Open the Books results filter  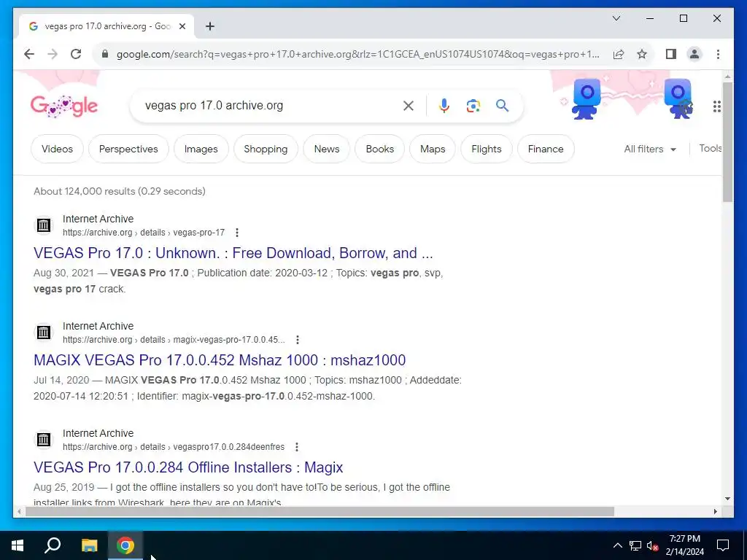379,149
